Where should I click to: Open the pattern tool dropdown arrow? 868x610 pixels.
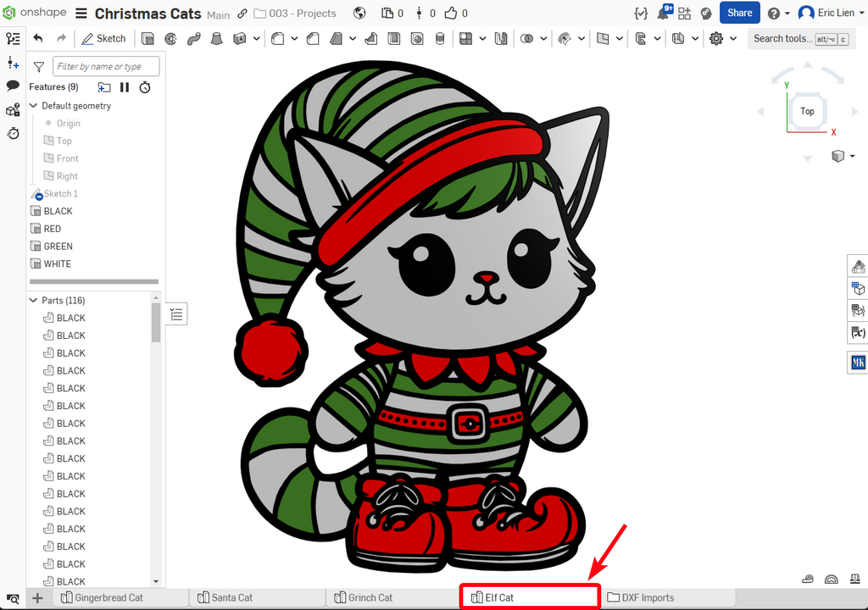point(482,39)
